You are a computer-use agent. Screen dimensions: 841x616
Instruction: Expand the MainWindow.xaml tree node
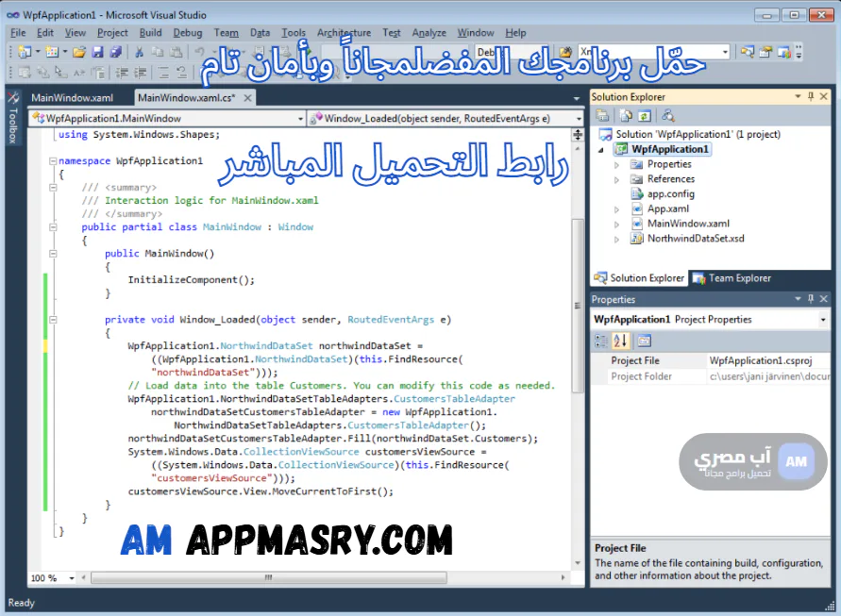[616, 225]
